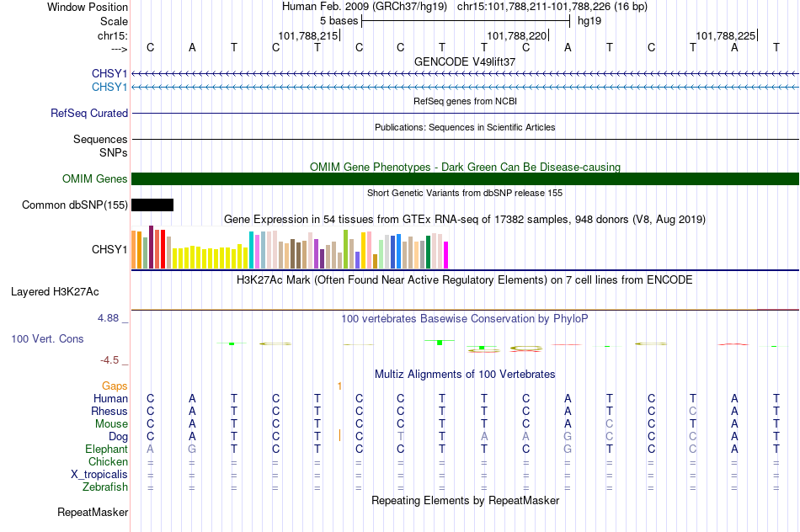Open the 100 Vert. Cons track label
This screenshot has height=532, width=800.
47,338
